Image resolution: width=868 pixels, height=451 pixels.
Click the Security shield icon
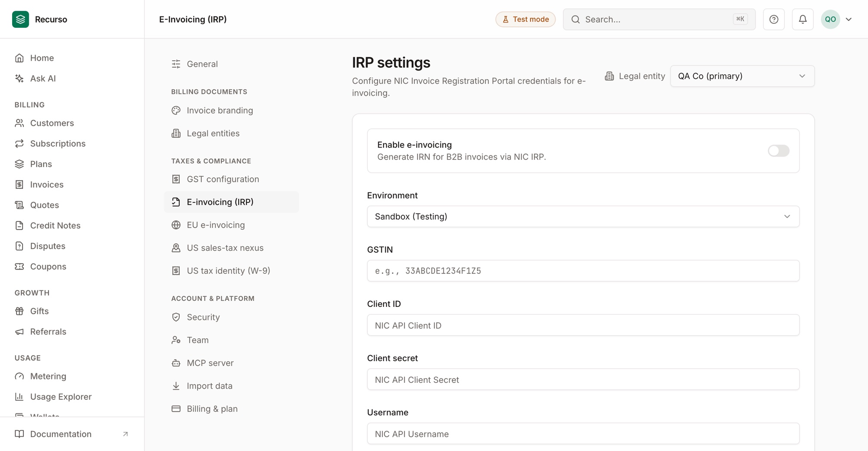click(x=176, y=317)
